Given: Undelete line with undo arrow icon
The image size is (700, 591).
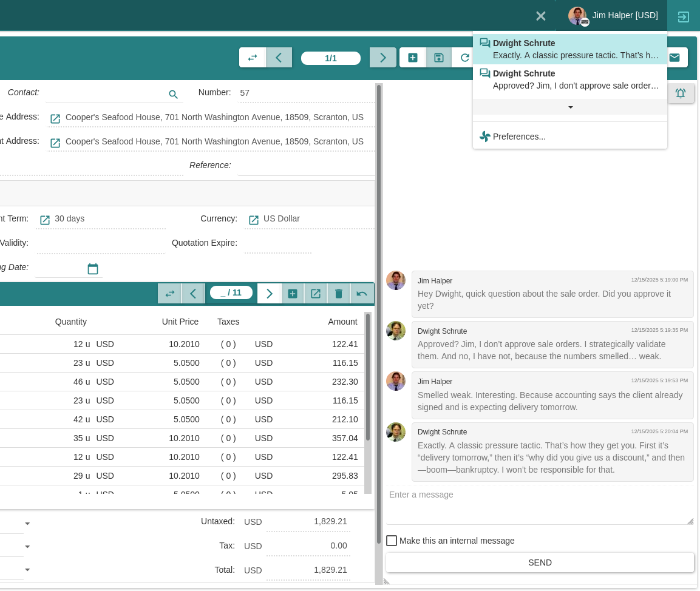Looking at the screenshot, I should point(362,294).
